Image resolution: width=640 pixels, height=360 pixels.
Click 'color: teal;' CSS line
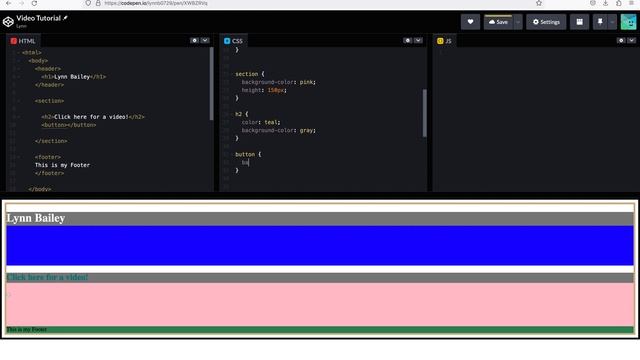[261, 122]
